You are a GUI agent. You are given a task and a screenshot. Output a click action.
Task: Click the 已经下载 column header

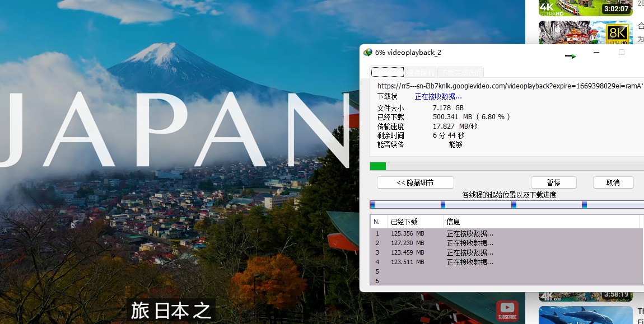pos(414,222)
